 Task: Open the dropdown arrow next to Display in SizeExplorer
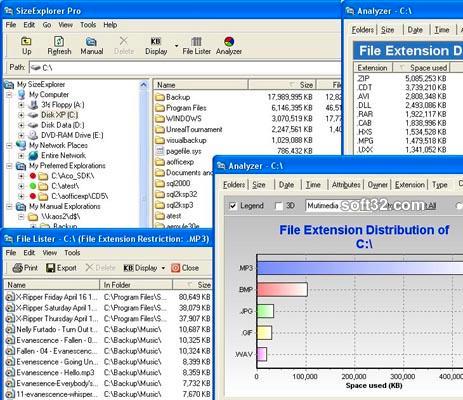coord(176,46)
